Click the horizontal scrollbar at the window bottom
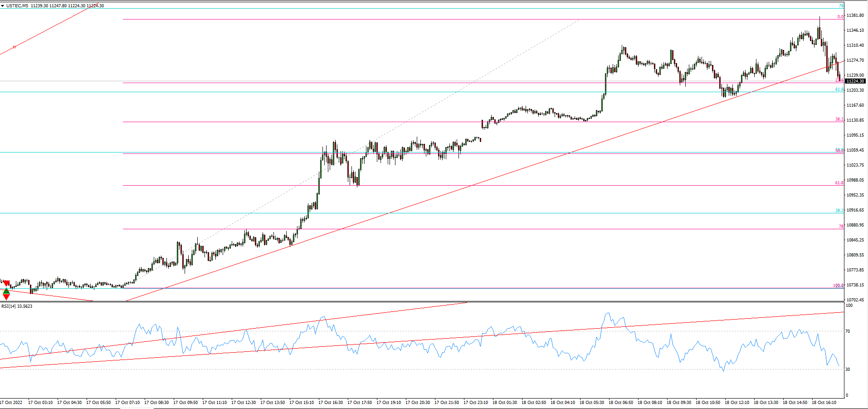This screenshot has height=409, width=868. click(x=136, y=407)
